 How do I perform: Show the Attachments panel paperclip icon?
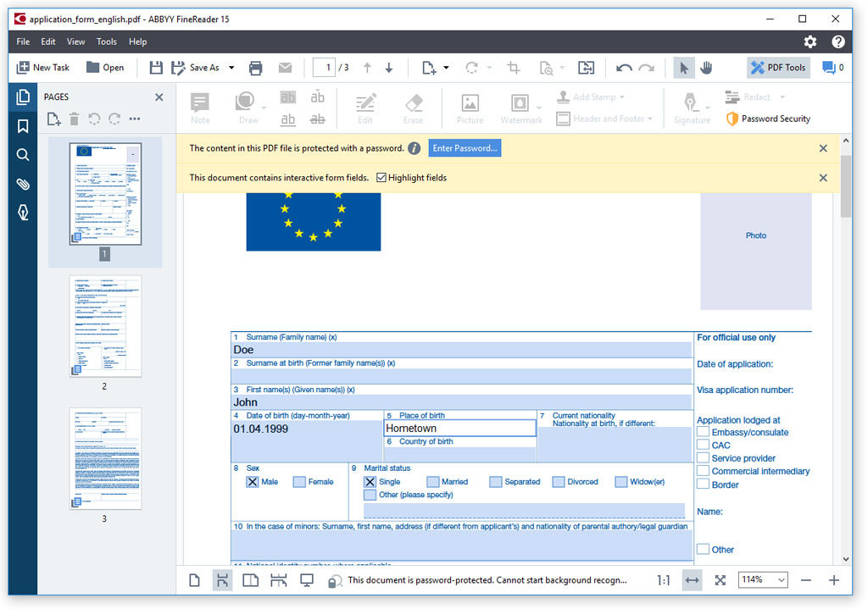pos(23,184)
